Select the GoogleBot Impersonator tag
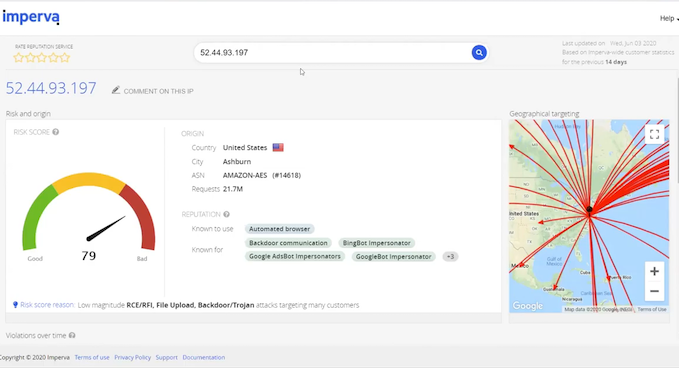This screenshot has height=368, width=679. pos(394,257)
